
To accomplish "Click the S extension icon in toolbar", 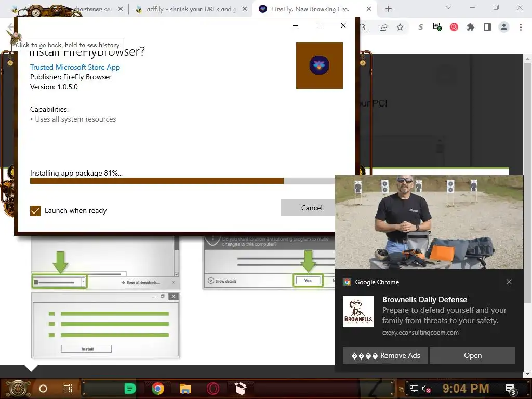I will (421, 27).
